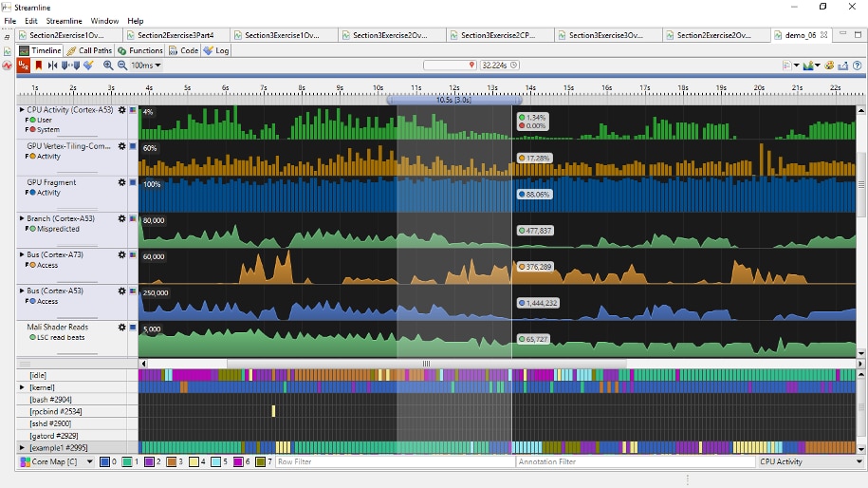Open settings gear for Mali Shader Reads
The height and width of the screenshot is (488, 868).
[121, 328]
